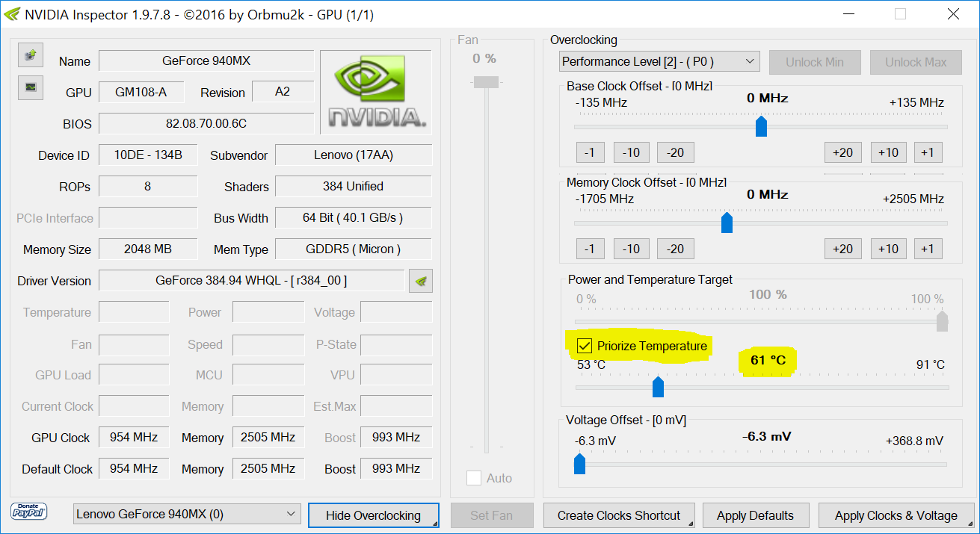Click -10 under Memory Clock Offset
This screenshot has width=980, height=534.
632,249
